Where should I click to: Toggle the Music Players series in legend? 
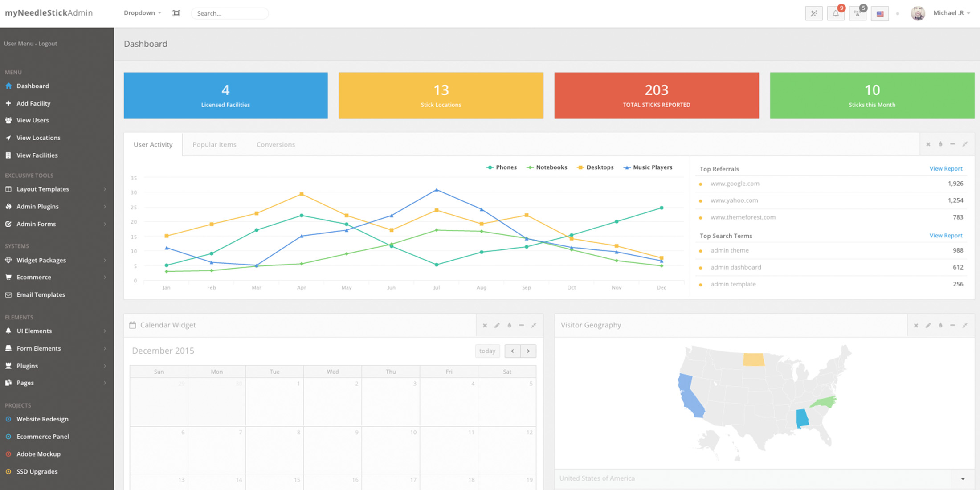point(648,167)
